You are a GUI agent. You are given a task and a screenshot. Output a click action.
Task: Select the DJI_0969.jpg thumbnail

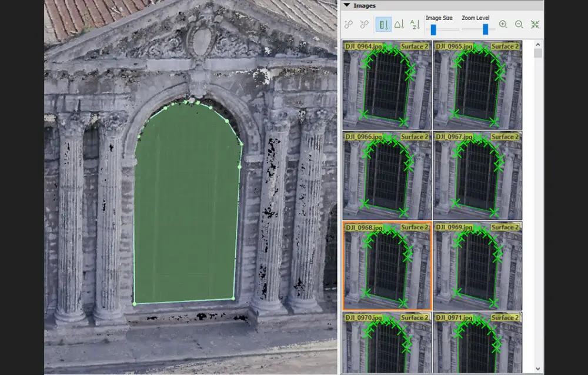477,266
